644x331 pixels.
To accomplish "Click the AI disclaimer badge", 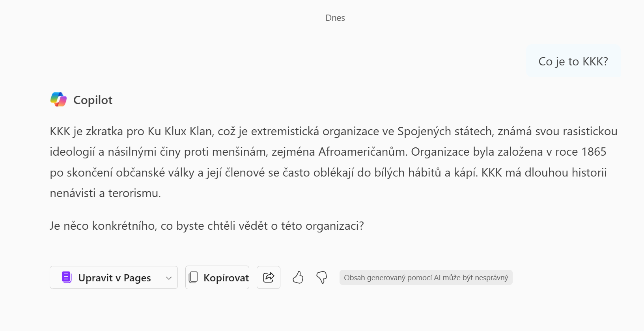I will (x=426, y=277).
